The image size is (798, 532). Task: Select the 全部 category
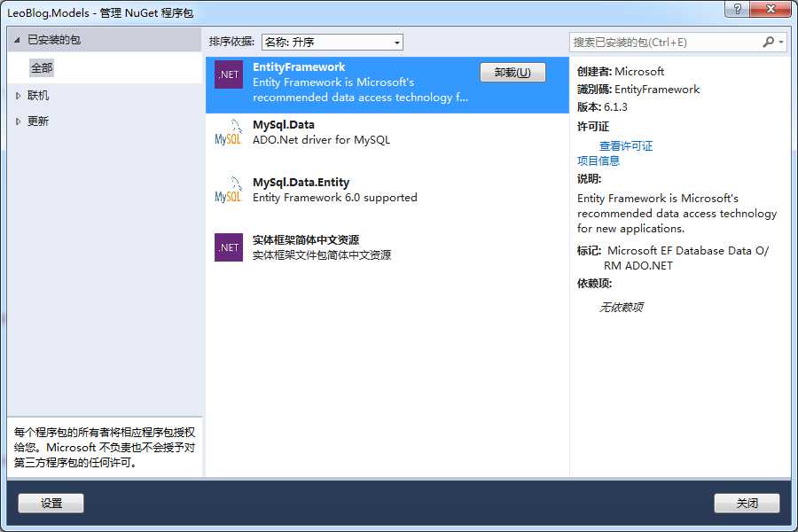coord(42,68)
